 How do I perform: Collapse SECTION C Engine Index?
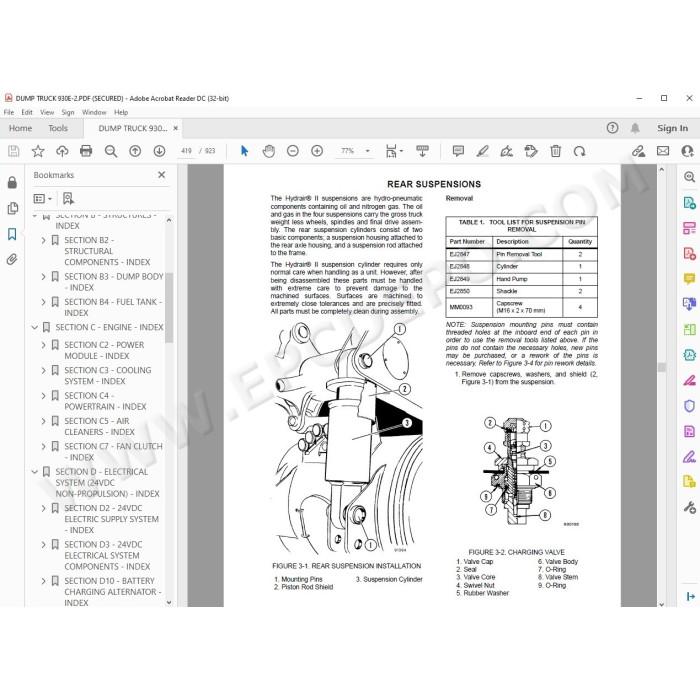(34, 328)
